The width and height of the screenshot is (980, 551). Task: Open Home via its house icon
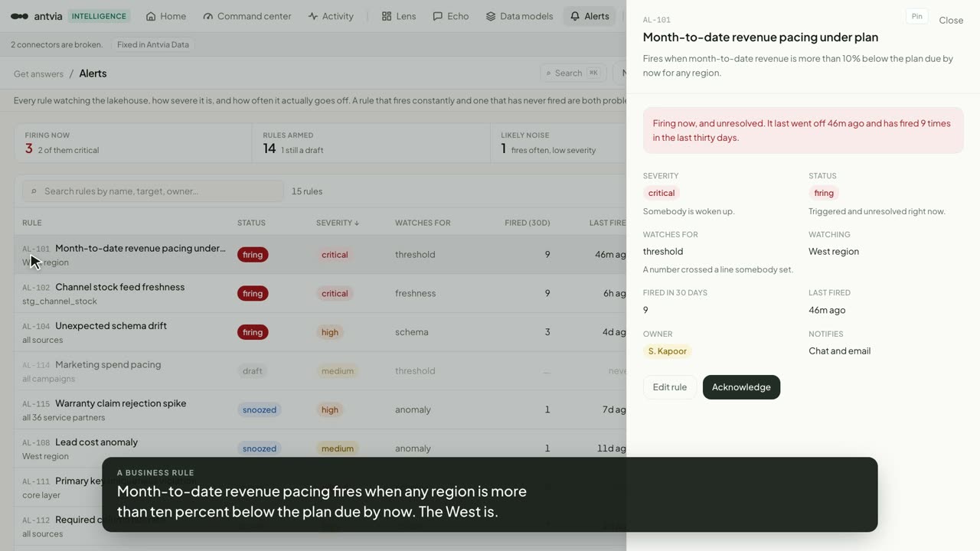151,16
